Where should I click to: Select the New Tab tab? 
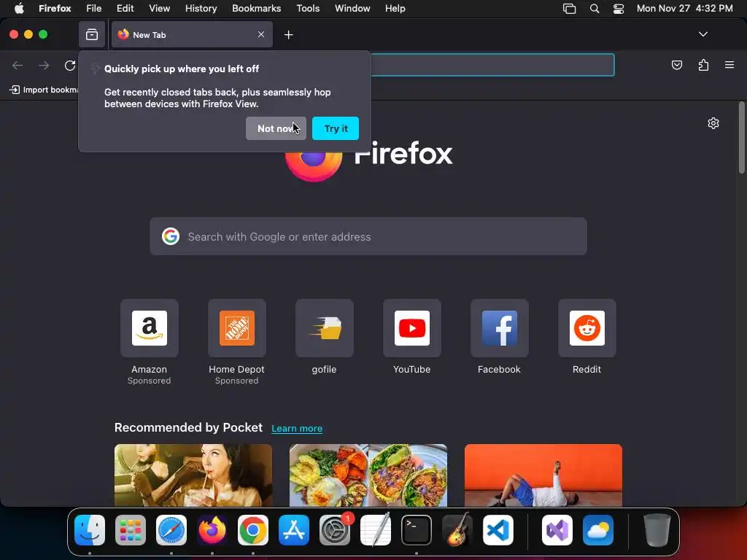point(192,34)
